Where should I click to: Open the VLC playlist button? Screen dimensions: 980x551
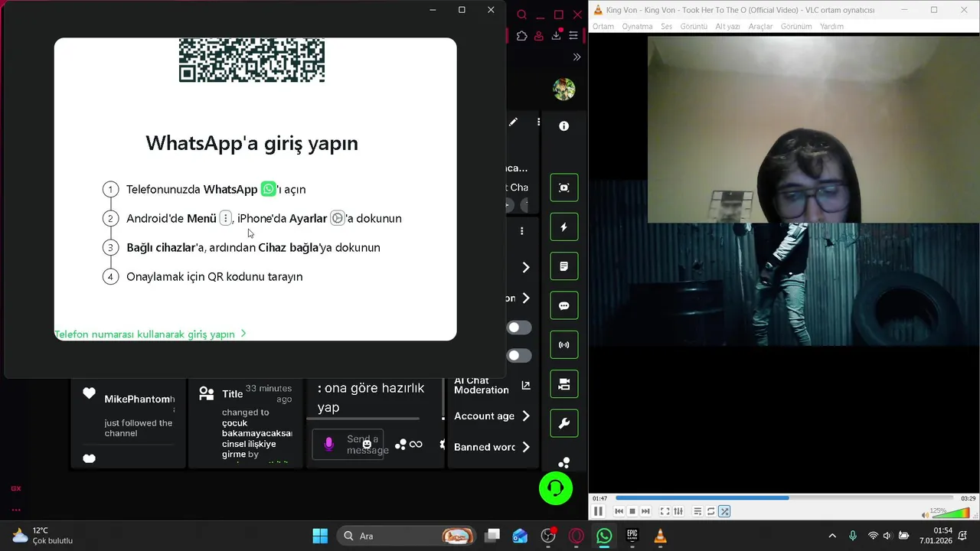tap(697, 511)
